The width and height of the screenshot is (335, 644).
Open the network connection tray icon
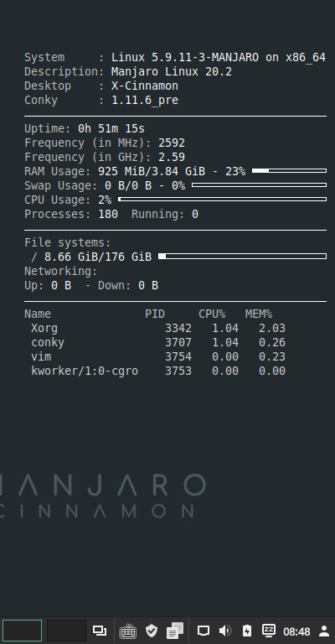(204, 631)
